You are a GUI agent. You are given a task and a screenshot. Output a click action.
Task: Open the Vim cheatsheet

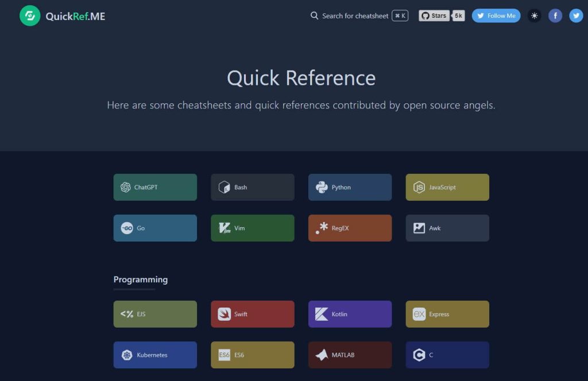coord(252,228)
